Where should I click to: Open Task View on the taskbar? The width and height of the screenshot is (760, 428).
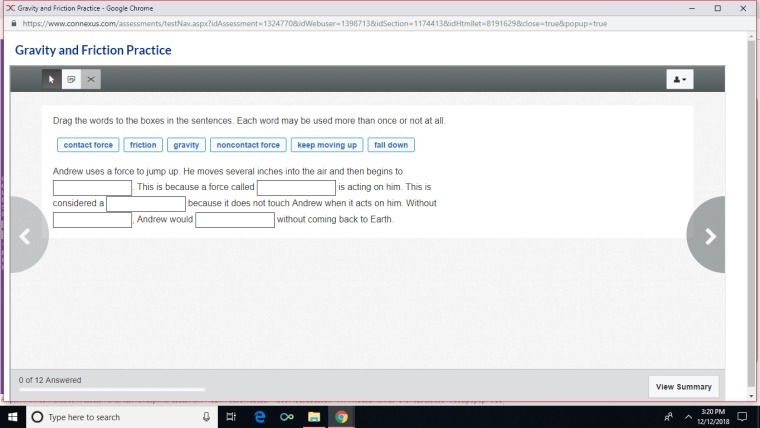coord(231,417)
